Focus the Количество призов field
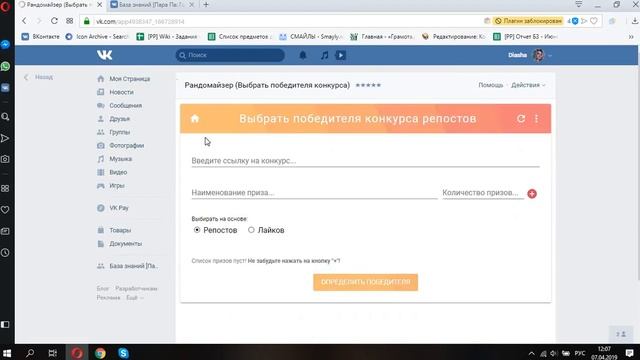The width and height of the screenshot is (640, 360). [x=483, y=192]
